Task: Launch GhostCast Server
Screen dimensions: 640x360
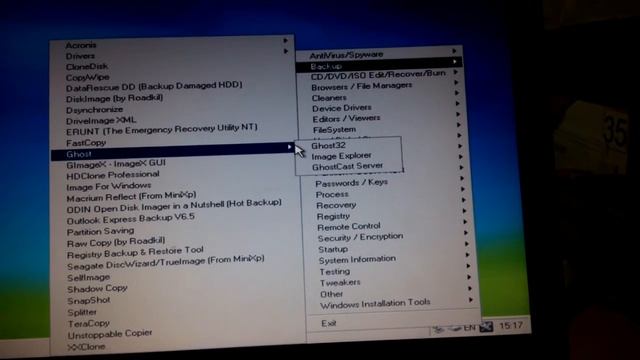Action: coord(349,167)
